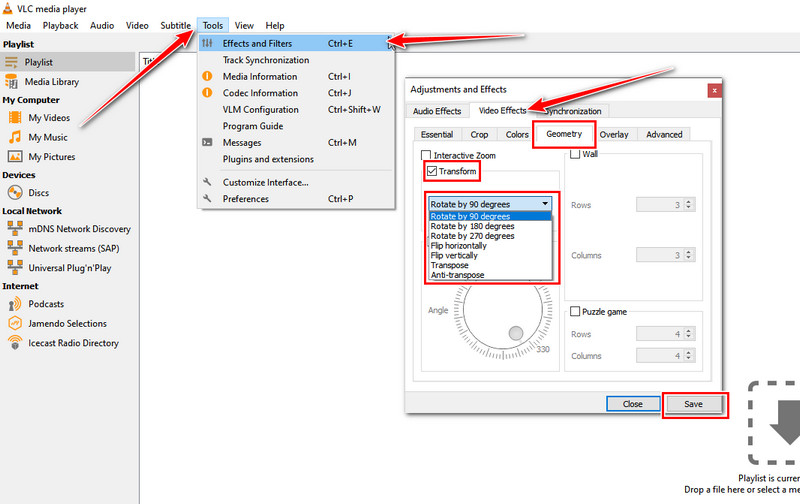The image size is (800, 504).
Task: Open the Playback menu
Action: pos(60,26)
